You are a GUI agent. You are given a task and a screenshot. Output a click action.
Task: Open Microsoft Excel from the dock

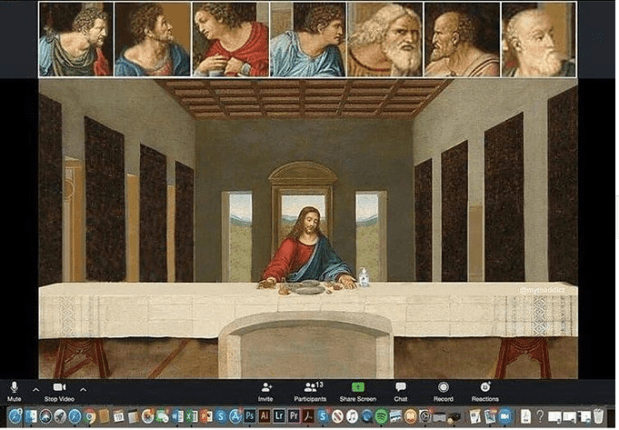coord(191,417)
